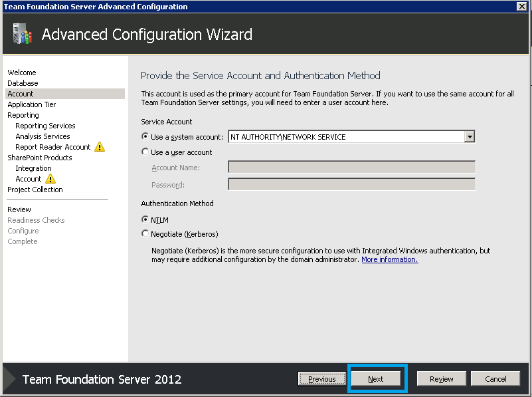
Task: Navigate to Application Tier step
Action: pyautogui.click(x=32, y=104)
